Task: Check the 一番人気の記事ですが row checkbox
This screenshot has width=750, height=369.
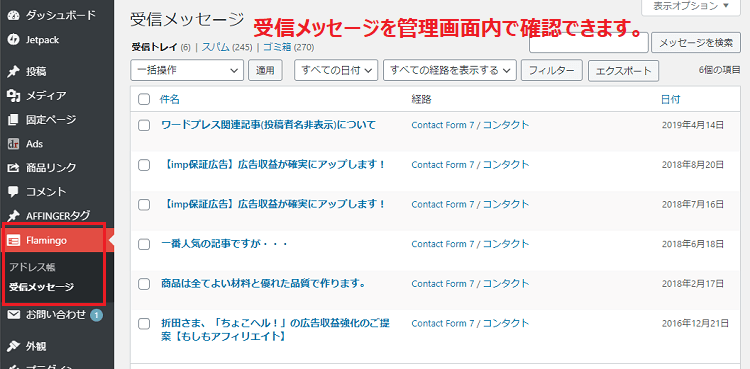Action: click(144, 244)
